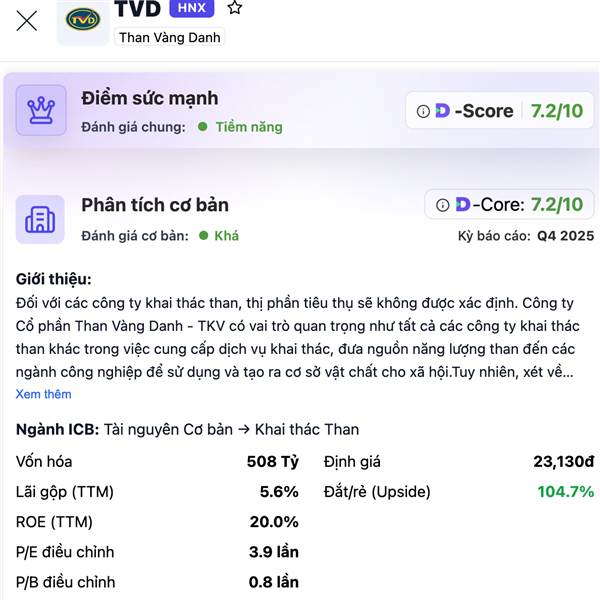Click the crown icon beside Điểm sức mạnh
This screenshot has height=600, width=600.
coord(41,110)
